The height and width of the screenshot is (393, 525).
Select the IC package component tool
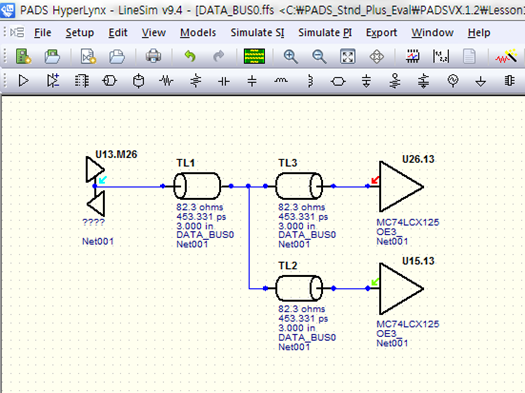pos(81,81)
